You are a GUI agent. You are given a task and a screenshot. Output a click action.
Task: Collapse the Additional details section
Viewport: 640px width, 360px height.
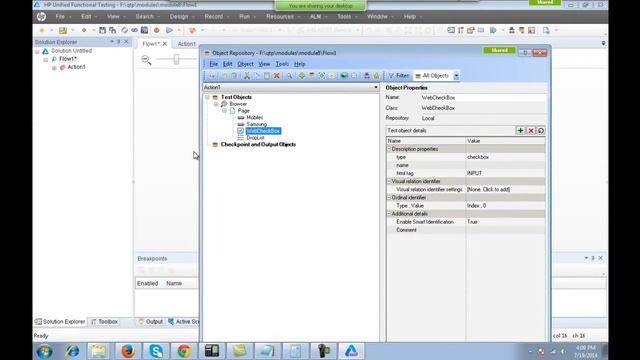pyautogui.click(x=389, y=214)
